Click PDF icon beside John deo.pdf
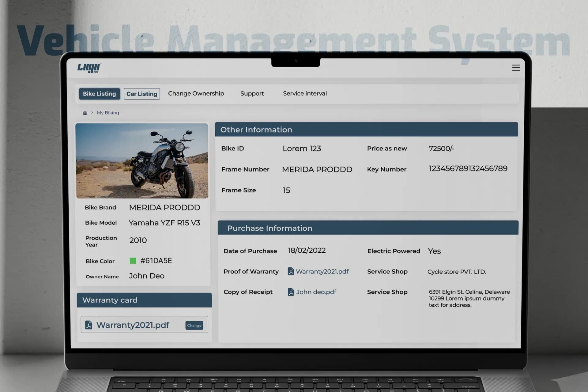This screenshot has height=392, width=588. pyautogui.click(x=291, y=292)
